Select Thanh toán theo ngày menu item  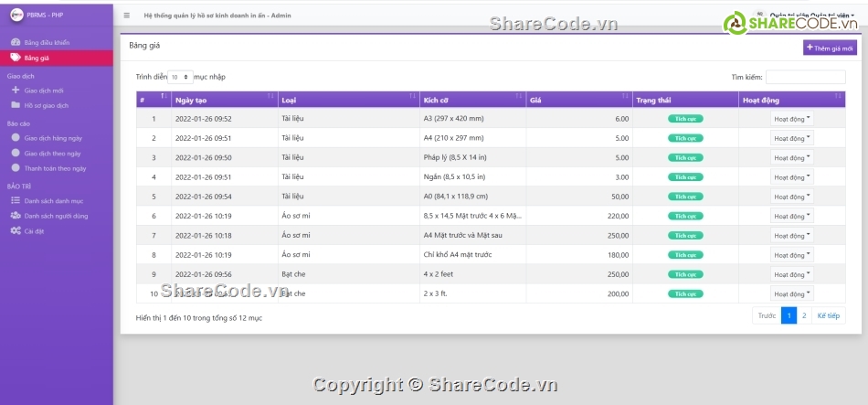click(55, 168)
